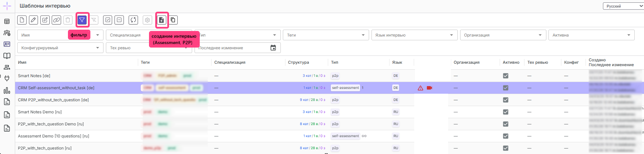Image resolution: width=644 pixels, height=154 pixels.
Task: Open calendar in Последнее изменение field
Action: pos(273,48)
